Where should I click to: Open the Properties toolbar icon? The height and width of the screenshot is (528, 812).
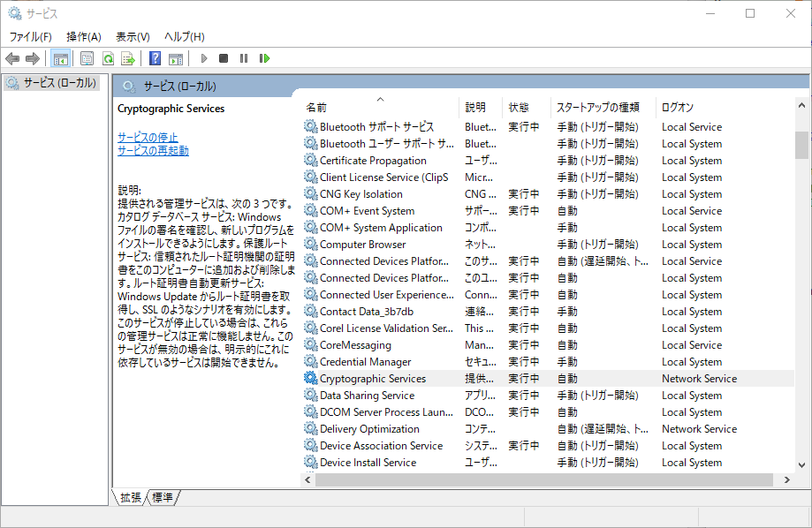pos(87,58)
